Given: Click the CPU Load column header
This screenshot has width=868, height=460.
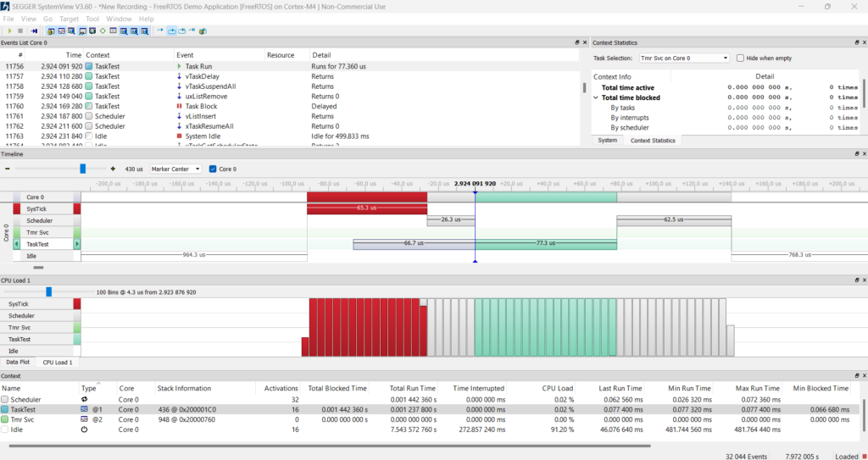Looking at the screenshot, I should [x=558, y=388].
